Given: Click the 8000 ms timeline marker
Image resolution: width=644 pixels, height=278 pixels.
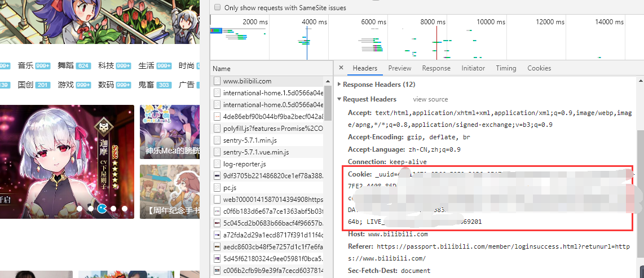Looking at the screenshot, I should [x=433, y=22].
